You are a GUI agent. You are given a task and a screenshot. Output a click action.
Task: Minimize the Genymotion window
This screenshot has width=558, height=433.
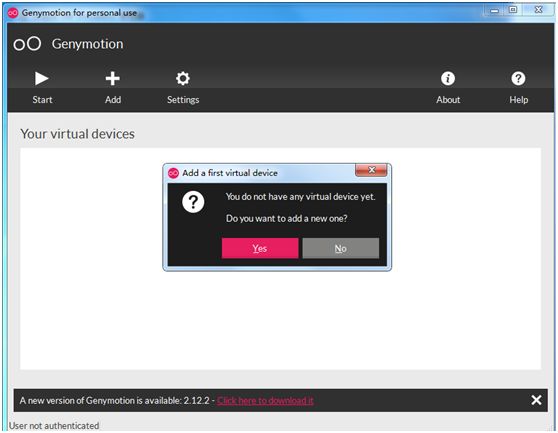(494, 11)
